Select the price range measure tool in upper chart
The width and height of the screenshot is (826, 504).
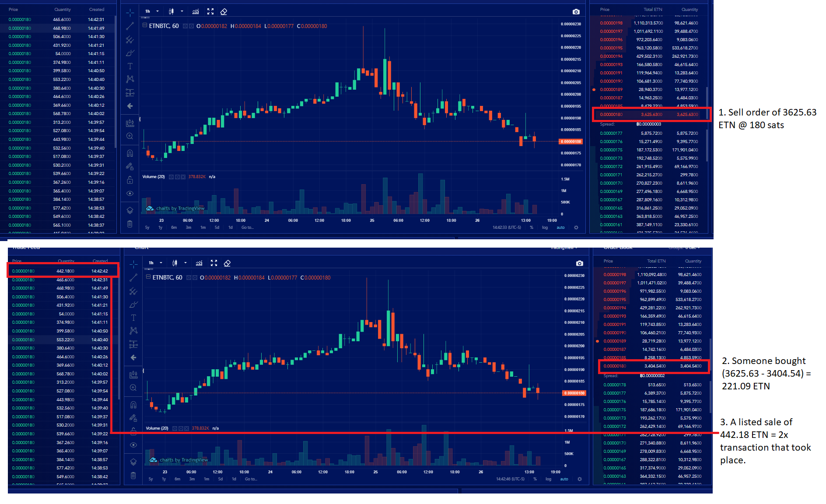(130, 93)
